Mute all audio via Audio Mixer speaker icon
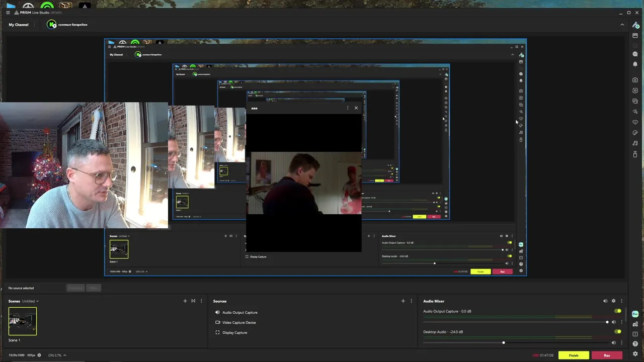 pos(605,301)
